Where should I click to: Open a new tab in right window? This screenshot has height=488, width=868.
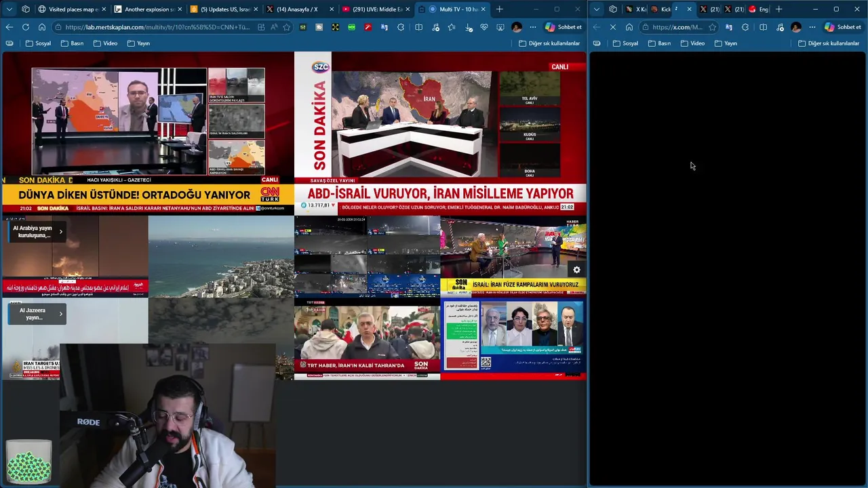pyautogui.click(x=779, y=9)
